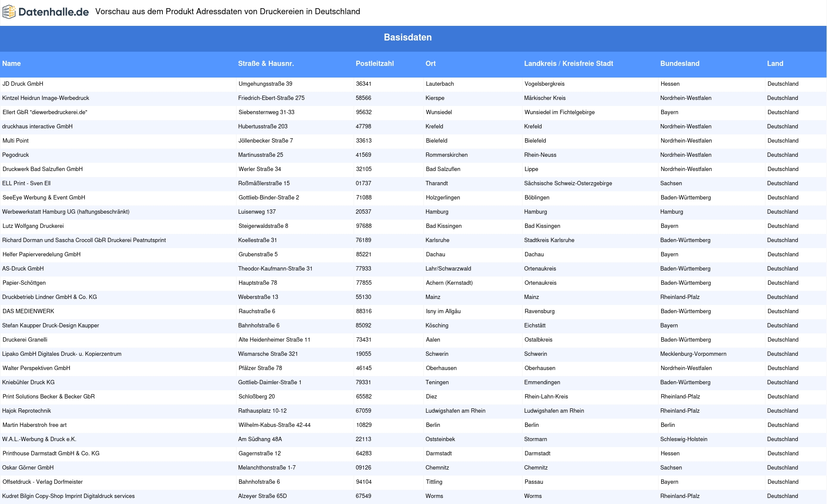Click druckhaus interactive GmbH entry
The image size is (827, 504).
pos(37,127)
